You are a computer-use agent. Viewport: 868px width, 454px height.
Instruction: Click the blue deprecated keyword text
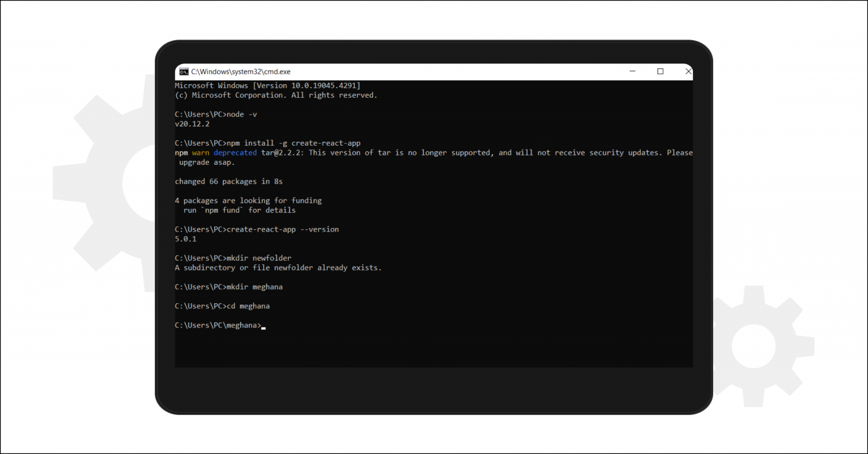235,152
